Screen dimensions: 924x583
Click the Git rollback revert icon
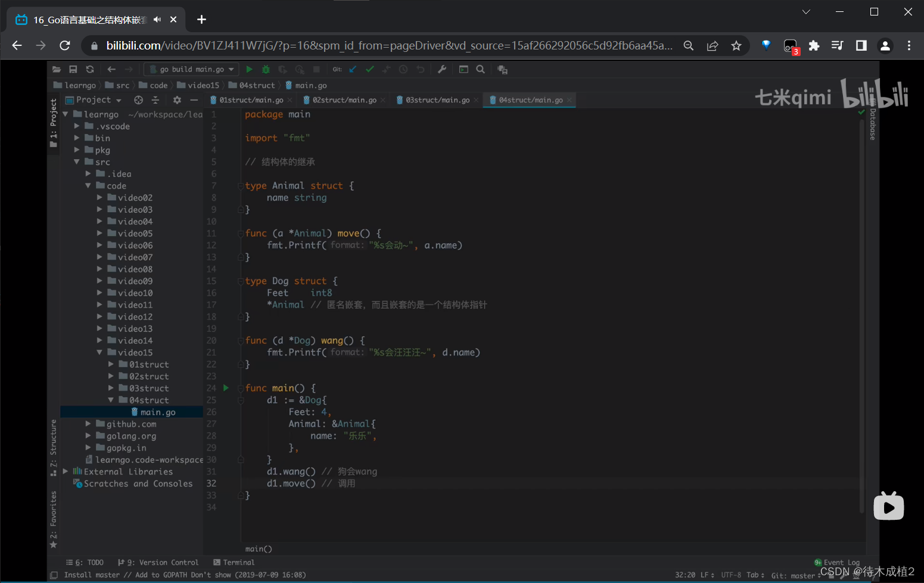pos(421,69)
